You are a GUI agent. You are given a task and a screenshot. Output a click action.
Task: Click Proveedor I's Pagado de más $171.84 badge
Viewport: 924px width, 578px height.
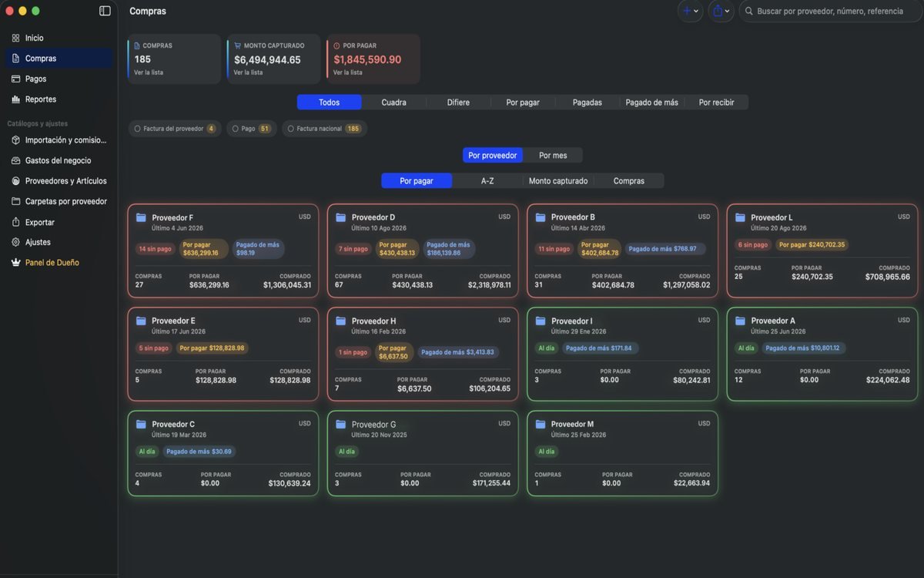pyautogui.click(x=598, y=348)
